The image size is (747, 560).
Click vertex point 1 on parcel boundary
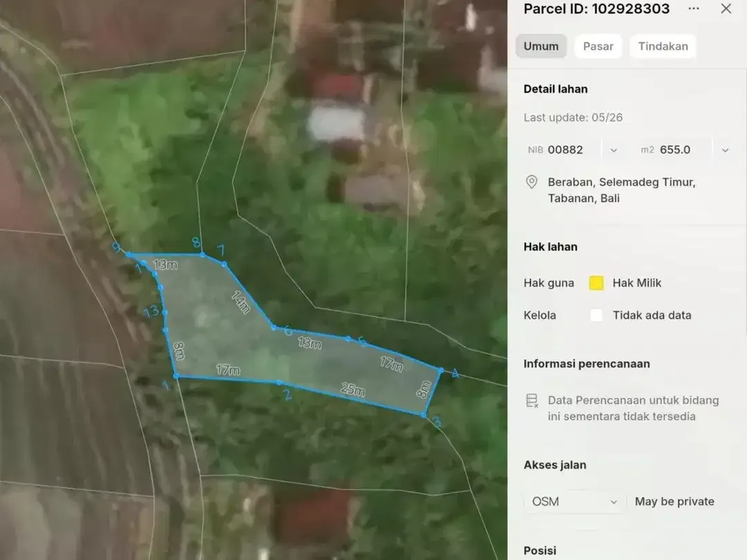tap(176, 376)
